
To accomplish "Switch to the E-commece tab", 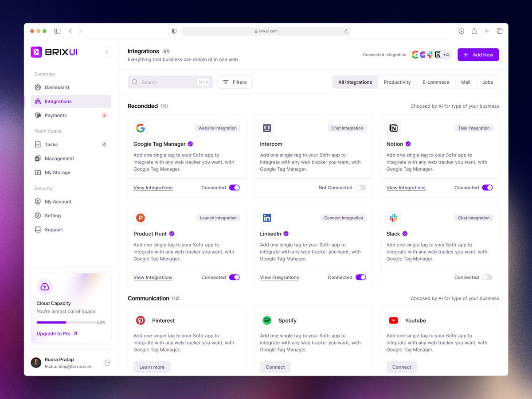I will [436, 82].
